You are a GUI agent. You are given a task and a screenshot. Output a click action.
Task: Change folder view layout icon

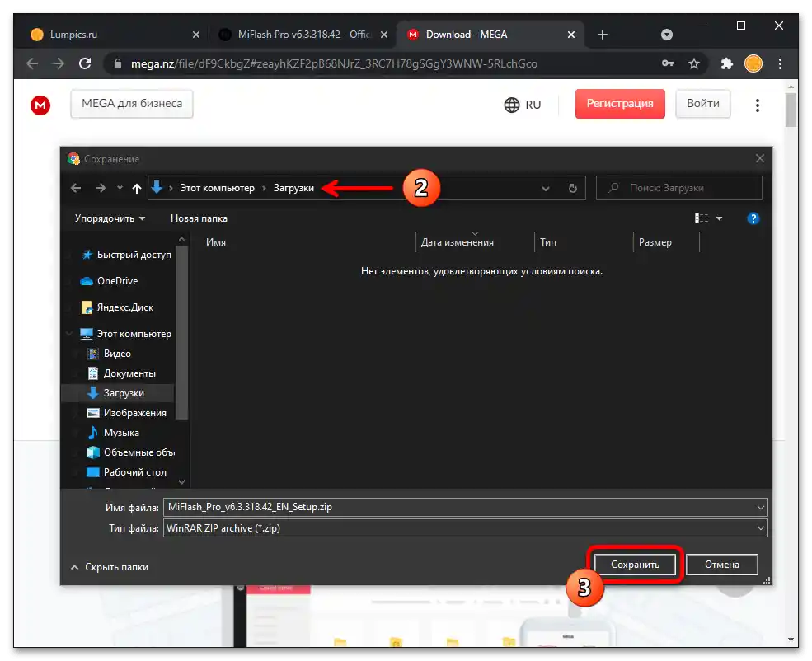coord(702,218)
